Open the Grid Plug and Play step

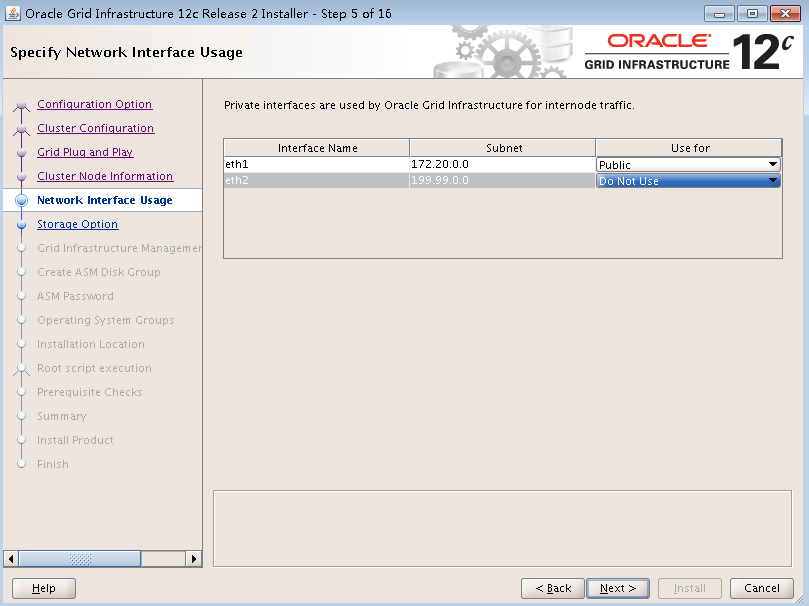85,152
